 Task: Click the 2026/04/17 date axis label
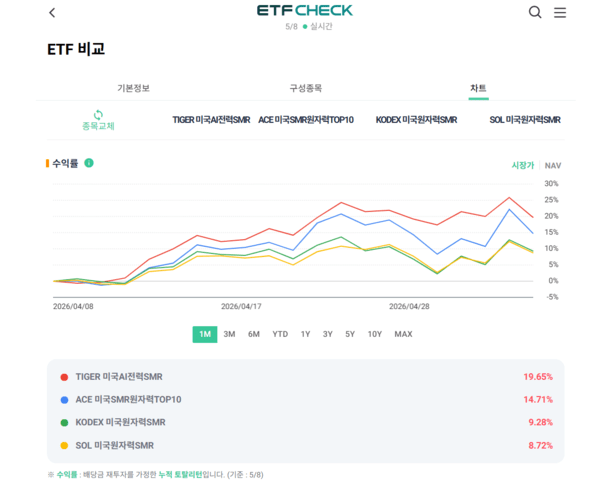coord(241,307)
